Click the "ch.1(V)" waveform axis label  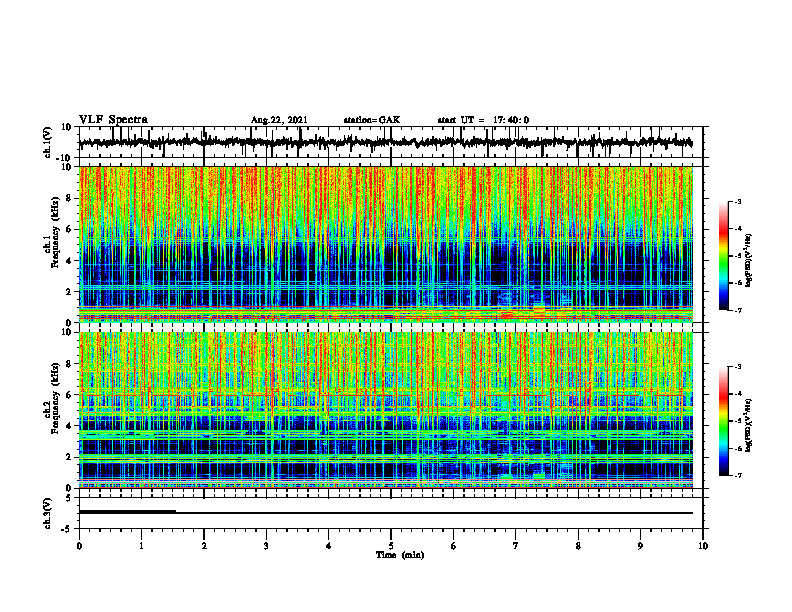click(48, 142)
